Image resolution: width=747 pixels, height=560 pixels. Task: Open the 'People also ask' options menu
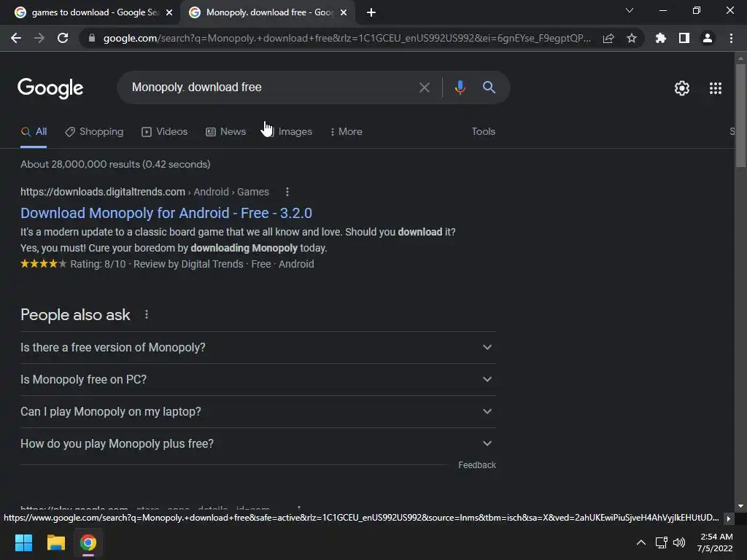(x=146, y=315)
